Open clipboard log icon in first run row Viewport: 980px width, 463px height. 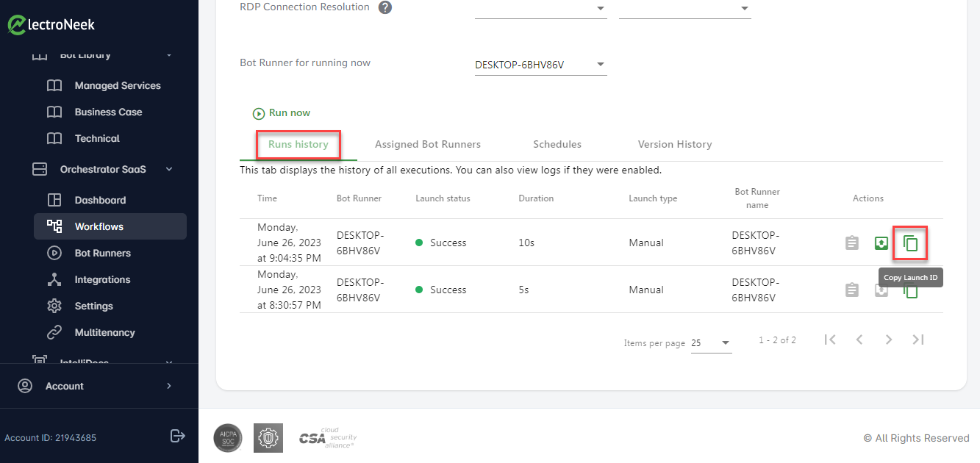click(x=852, y=243)
